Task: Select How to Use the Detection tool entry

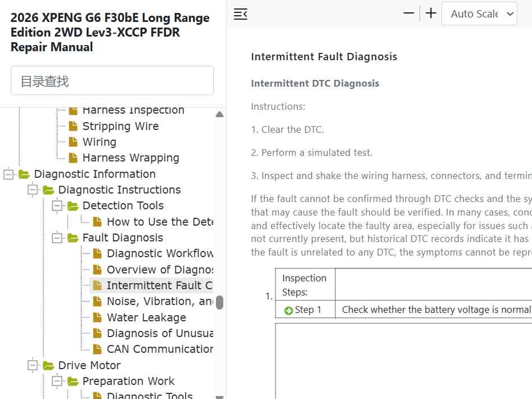Action: click(160, 222)
